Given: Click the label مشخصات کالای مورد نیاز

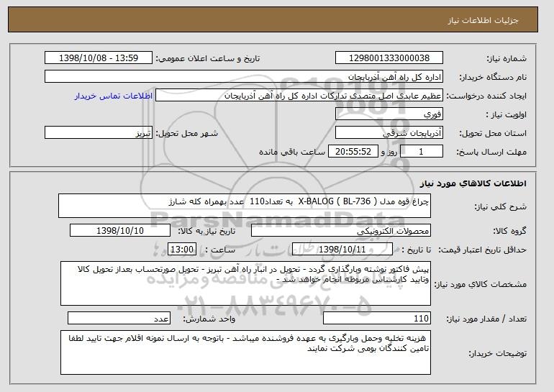Looking at the screenshot, I should coord(480,284).
